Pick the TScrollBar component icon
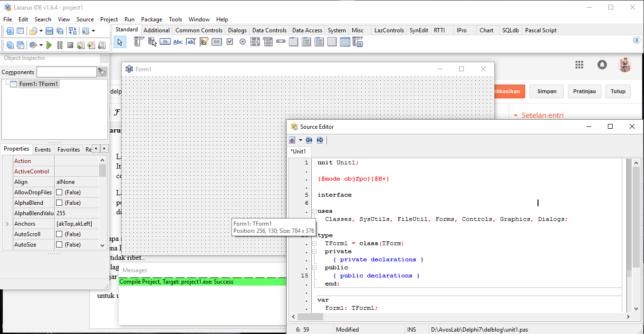Screen dimensions: 644x334 pyautogui.click(x=280, y=42)
